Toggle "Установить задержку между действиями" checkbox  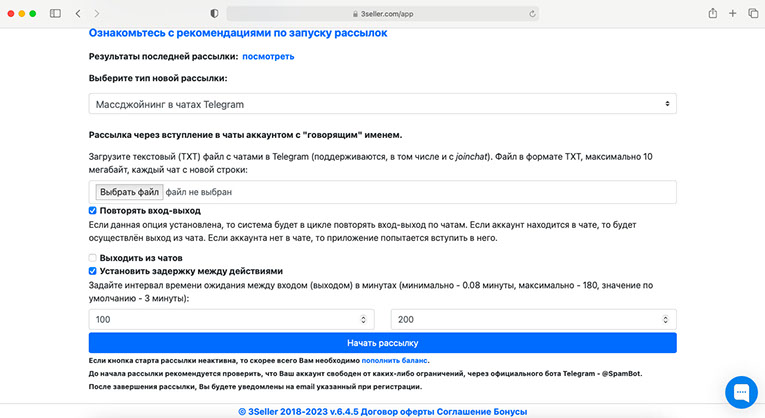[x=93, y=271]
